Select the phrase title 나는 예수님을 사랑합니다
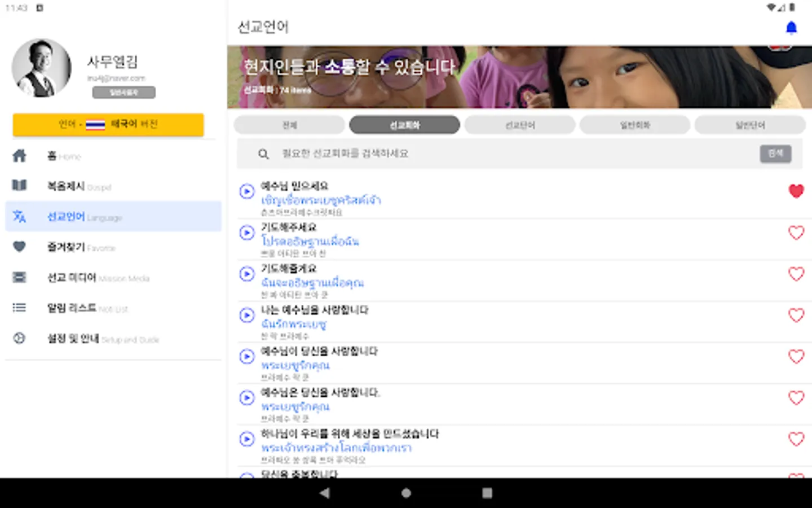 315,310
